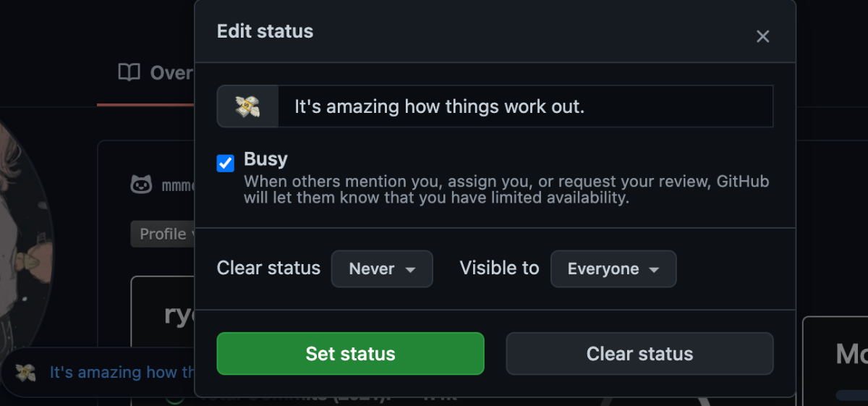The height and width of the screenshot is (406, 868).
Task: Toggle availability via the bold Busy label
Action: [265, 158]
